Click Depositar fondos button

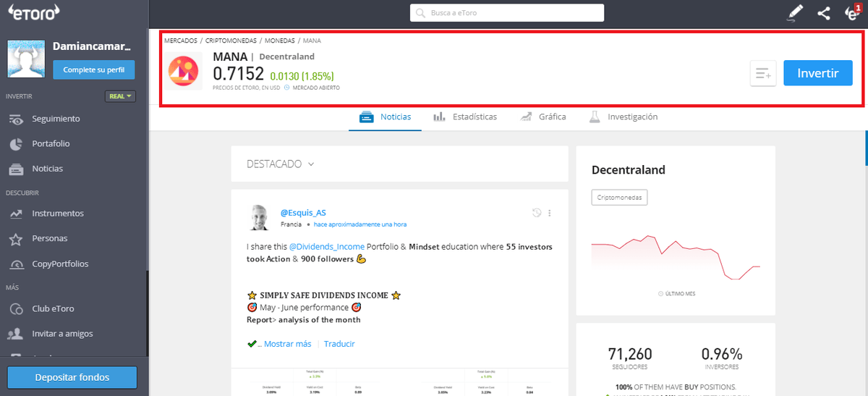72,377
